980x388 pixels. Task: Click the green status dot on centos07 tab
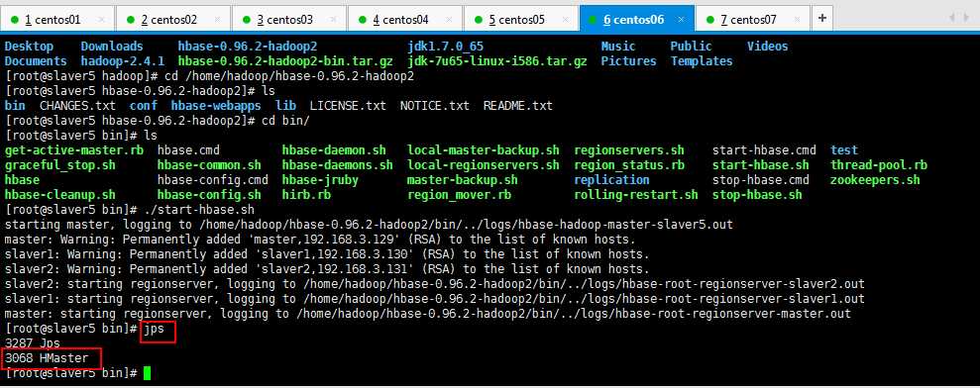(x=710, y=20)
